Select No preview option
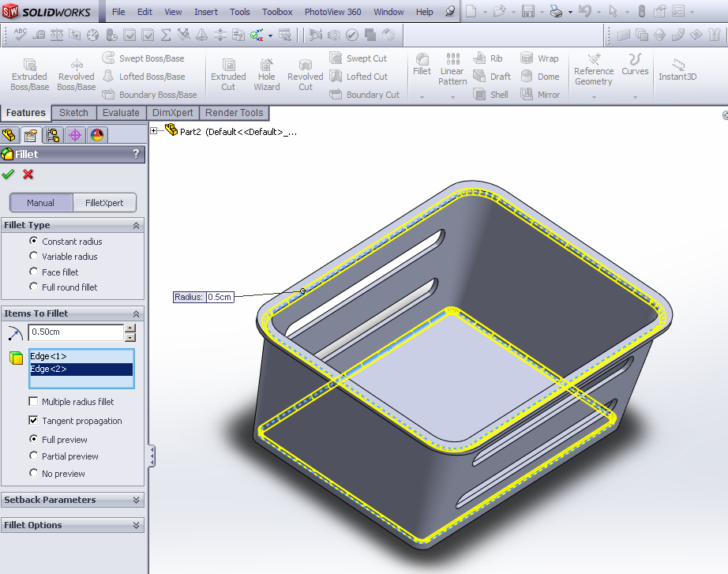The image size is (728, 574). pos(33,473)
